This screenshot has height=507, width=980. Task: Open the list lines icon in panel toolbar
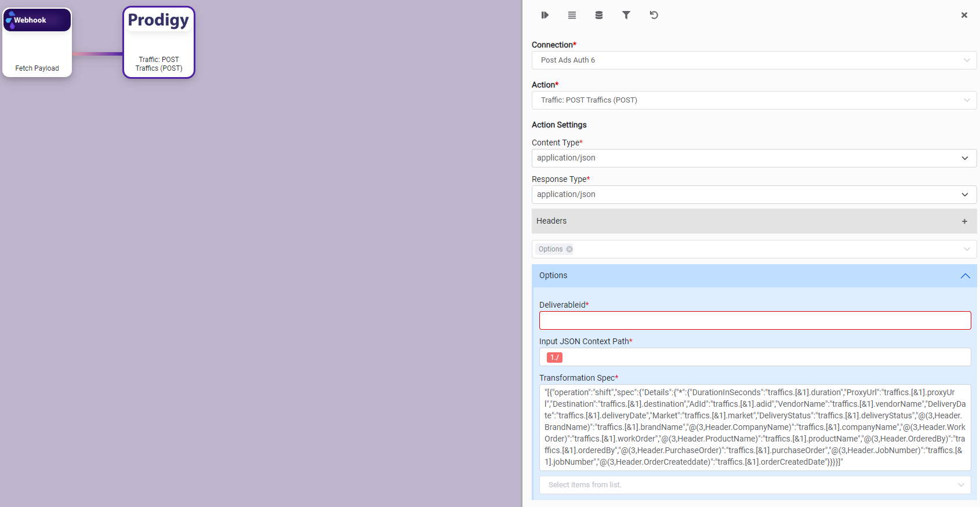pyautogui.click(x=572, y=15)
